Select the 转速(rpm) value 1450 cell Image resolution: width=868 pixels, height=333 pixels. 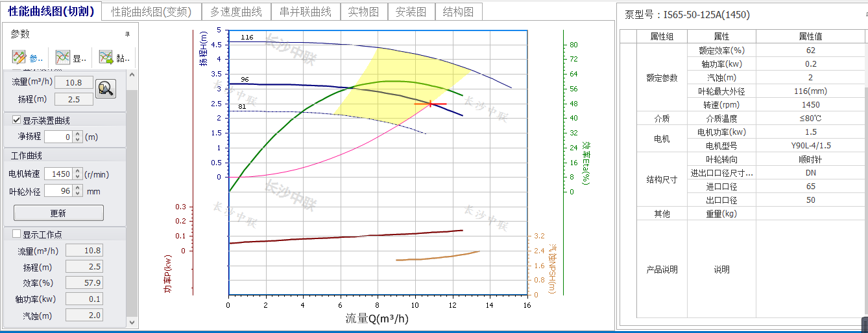pos(811,104)
